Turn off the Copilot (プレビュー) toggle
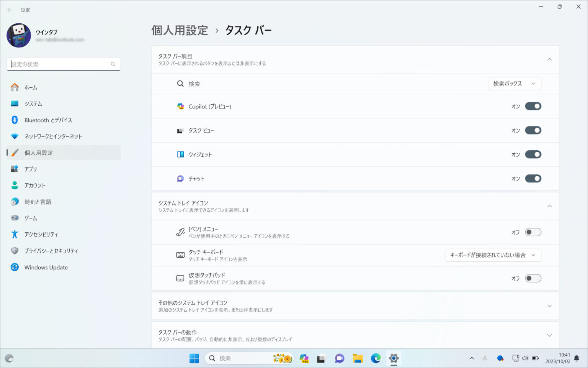The height and width of the screenshot is (368, 588). tap(533, 106)
